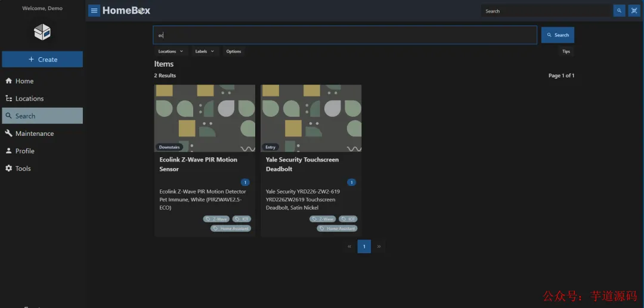This screenshot has width=644, height=308.
Task: Click the header search magnifier button
Action: click(x=619, y=11)
